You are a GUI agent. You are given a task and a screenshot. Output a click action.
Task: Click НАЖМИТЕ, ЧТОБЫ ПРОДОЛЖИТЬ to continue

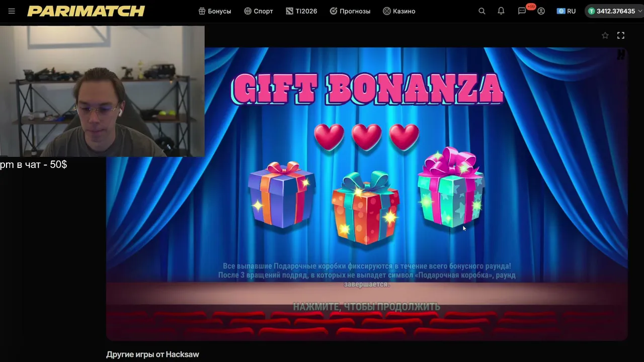366,306
